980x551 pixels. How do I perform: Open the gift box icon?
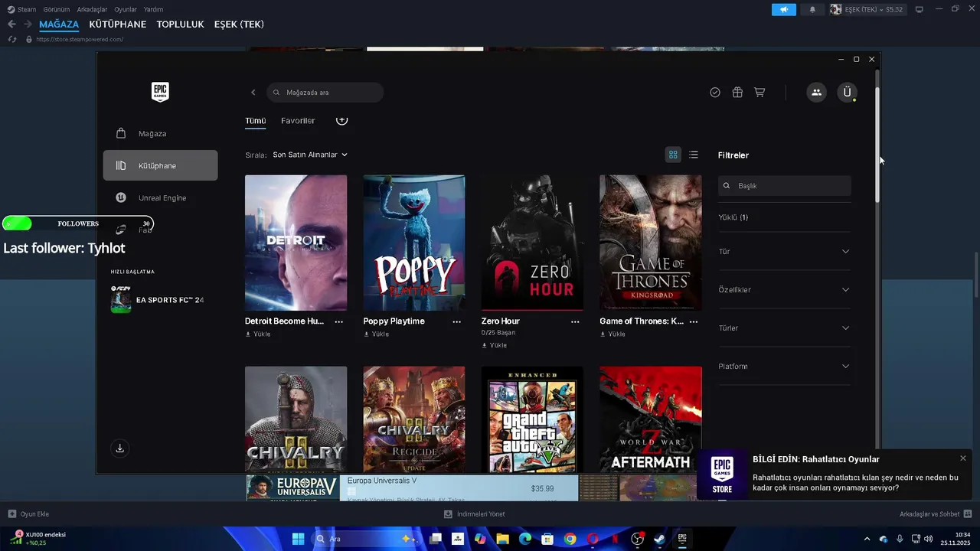tap(737, 93)
